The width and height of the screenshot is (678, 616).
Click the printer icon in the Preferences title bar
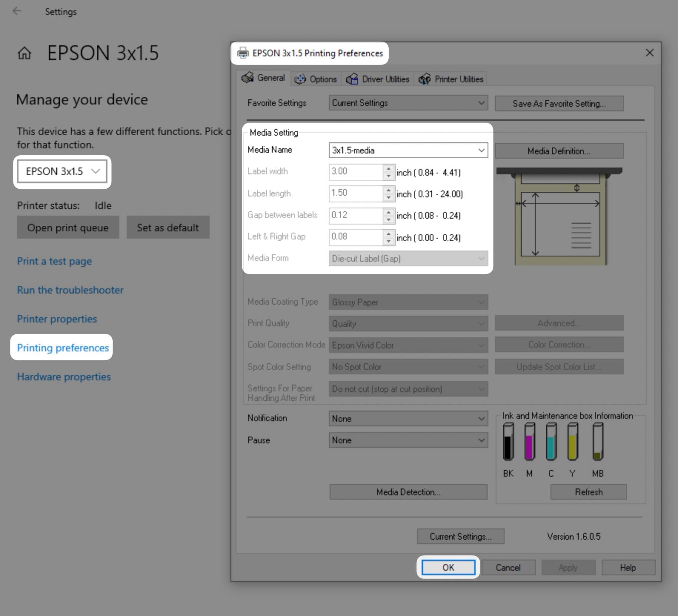(243, 53)
